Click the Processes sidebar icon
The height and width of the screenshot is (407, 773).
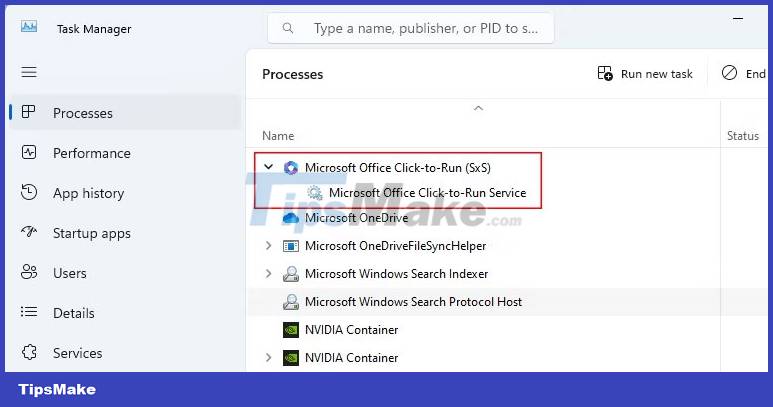tap(29, 112)
